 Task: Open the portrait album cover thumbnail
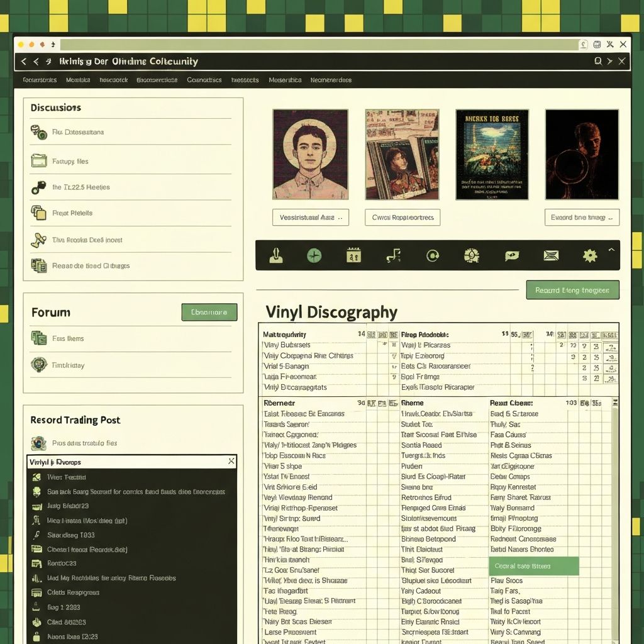pos(310,154)
